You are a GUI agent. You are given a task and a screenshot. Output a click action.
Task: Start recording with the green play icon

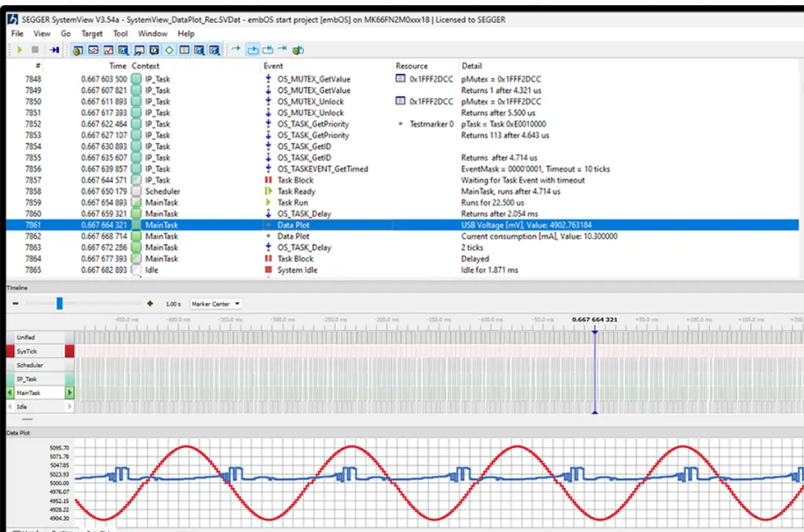[x=20, y=50]
